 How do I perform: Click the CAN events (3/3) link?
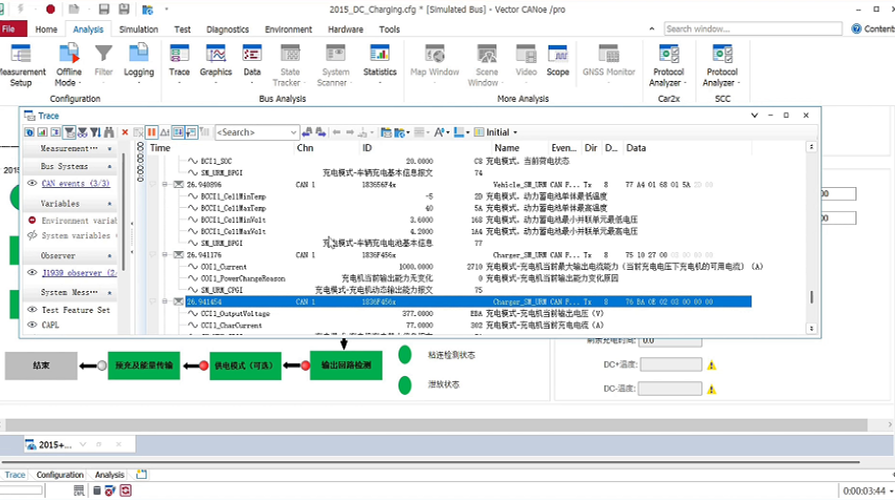pos(75,183)
